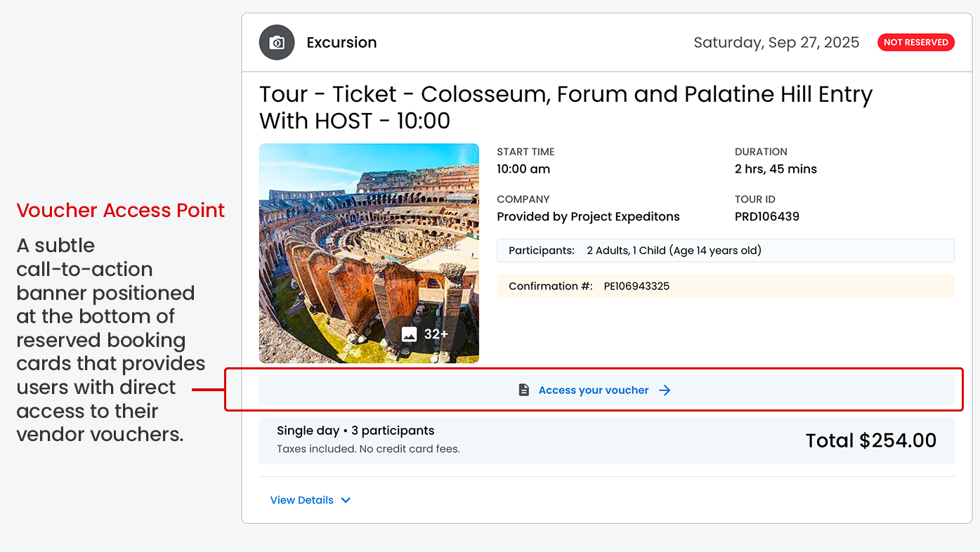
Task: Click the camera icon beside Excursion
Action: tap(277, 43)
